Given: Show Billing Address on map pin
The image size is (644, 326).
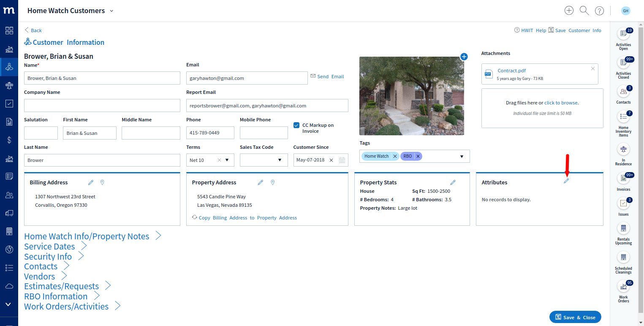Looking at the screenshot, I should coord(102,182).
